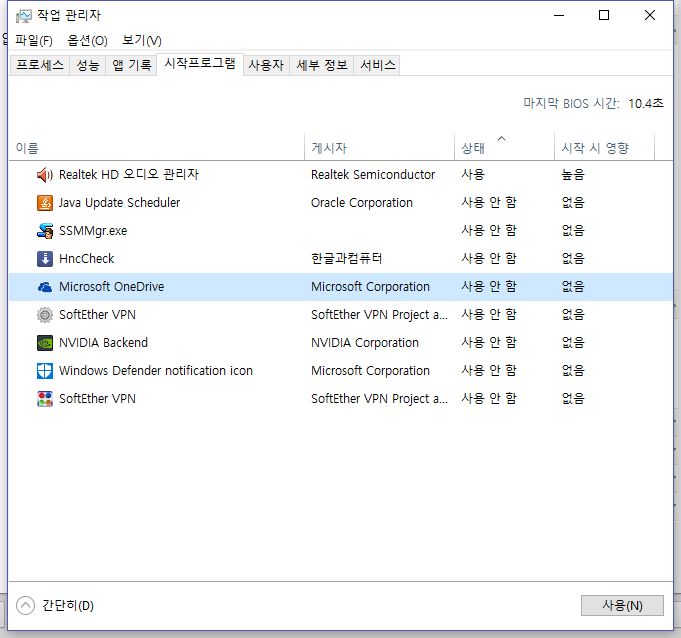Click the Realtek HD audio speaker icon

[45, 175]
